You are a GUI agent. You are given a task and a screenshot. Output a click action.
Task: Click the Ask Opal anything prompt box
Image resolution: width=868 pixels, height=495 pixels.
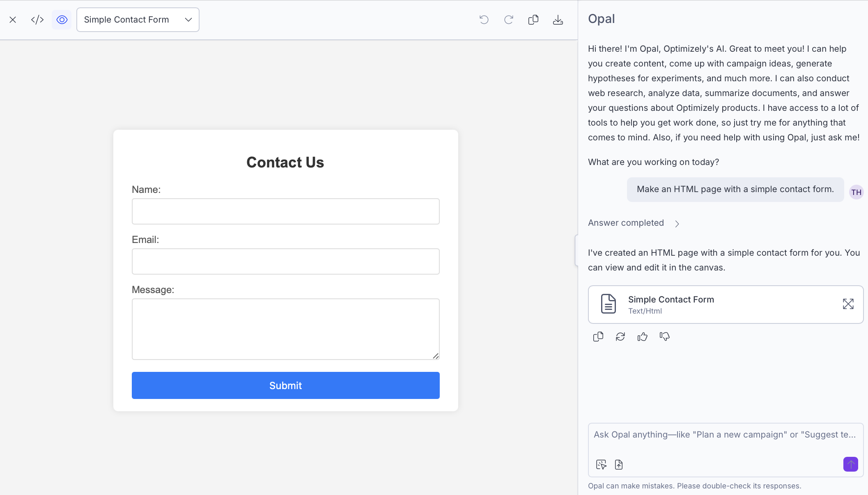(x=725, y=435)
